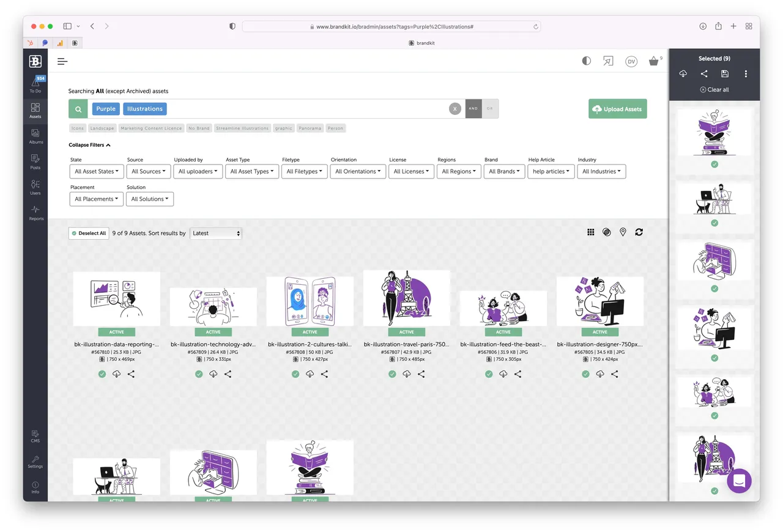Save selected assets via disk icon
The height and width of the screenshot is (532, 783).
click(725, 74)
